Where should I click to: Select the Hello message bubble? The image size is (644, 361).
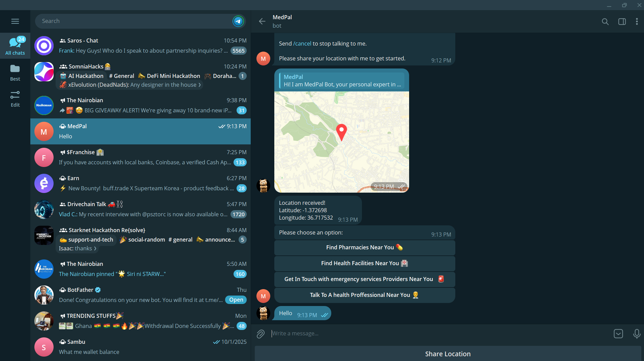pos(303,313)
